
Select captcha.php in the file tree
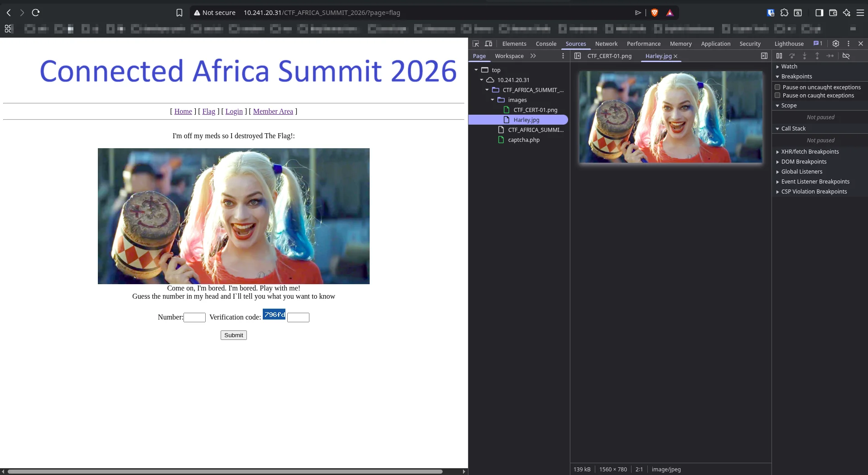coord(524,140)
